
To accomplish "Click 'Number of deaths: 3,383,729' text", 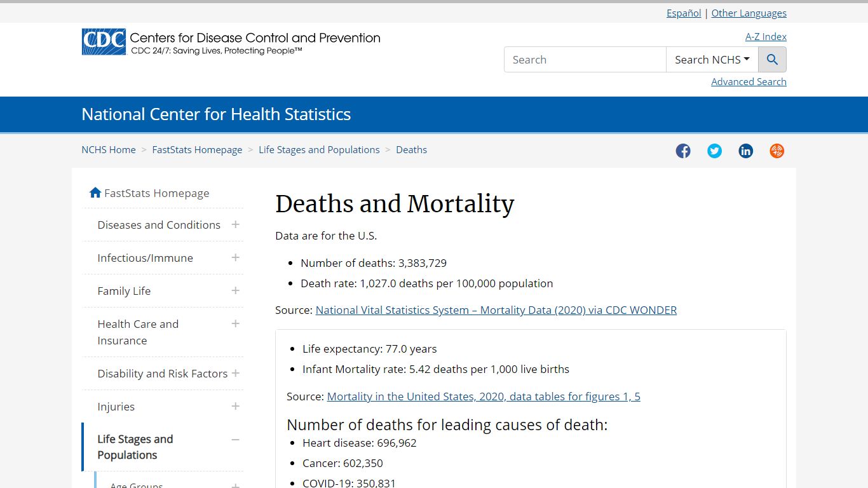I will (374, 263).
